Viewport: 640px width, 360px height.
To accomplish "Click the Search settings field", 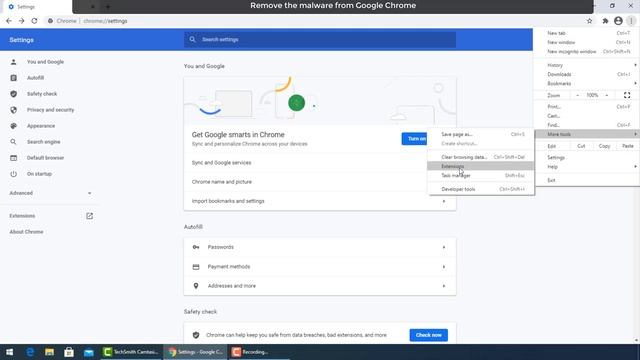I will point(320,40).
